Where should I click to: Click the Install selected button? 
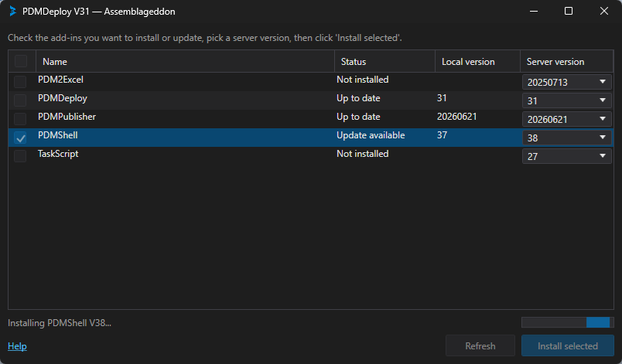coord(568,345)
